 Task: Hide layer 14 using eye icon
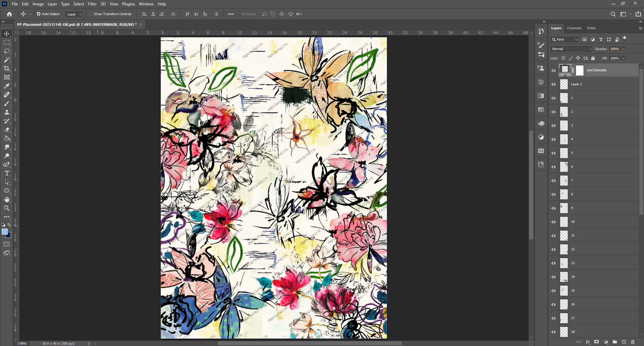[x=554, y=277]
